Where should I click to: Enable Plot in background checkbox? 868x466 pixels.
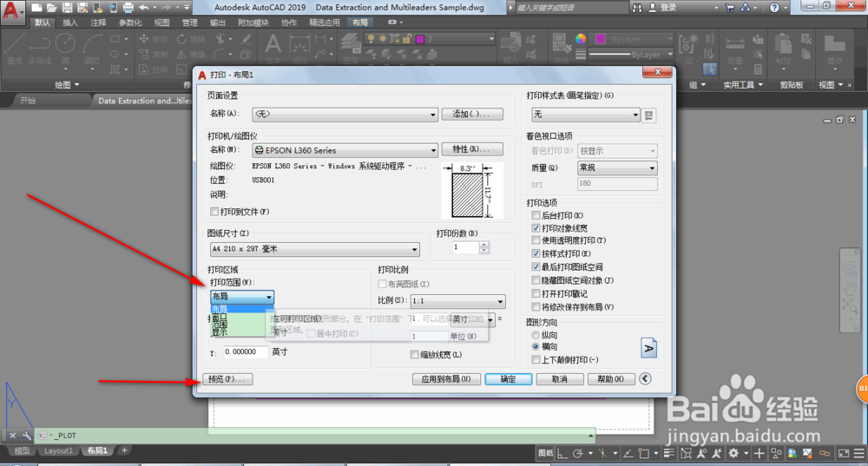click(536, 215)
